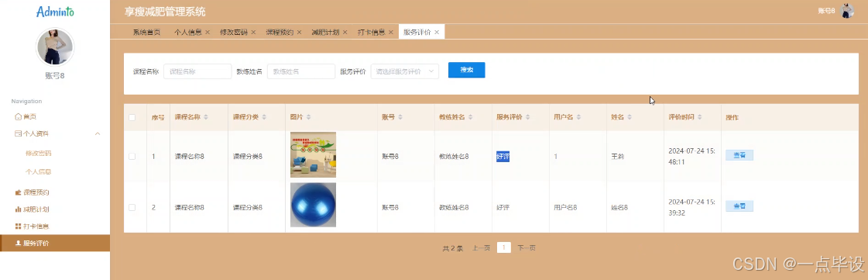Switch to the 减肥计划 tab
The image size is (868, 280).
click(x=325, y=32)
